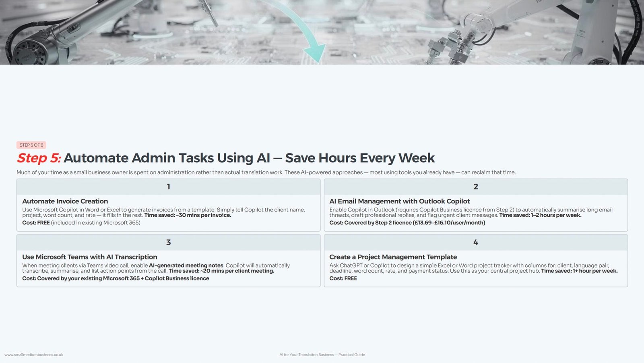Click 'Cost: FREE' in project template card

(x=343, y=278)
